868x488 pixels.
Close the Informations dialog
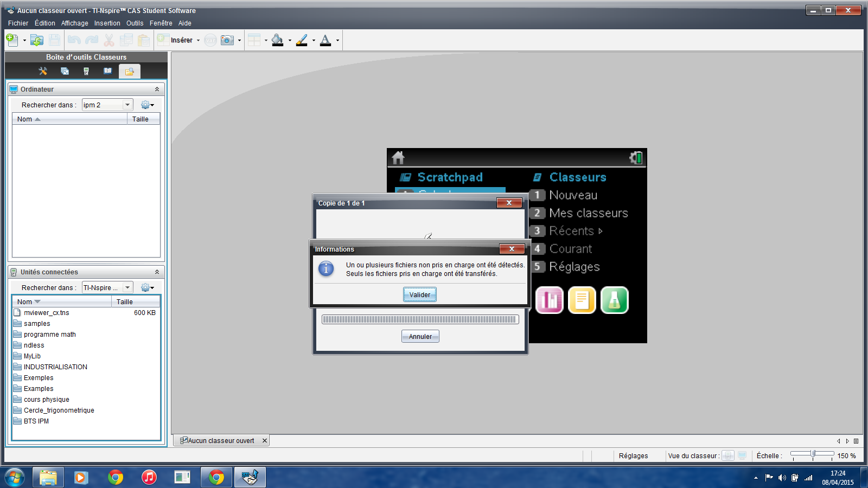tap(512, 249)
